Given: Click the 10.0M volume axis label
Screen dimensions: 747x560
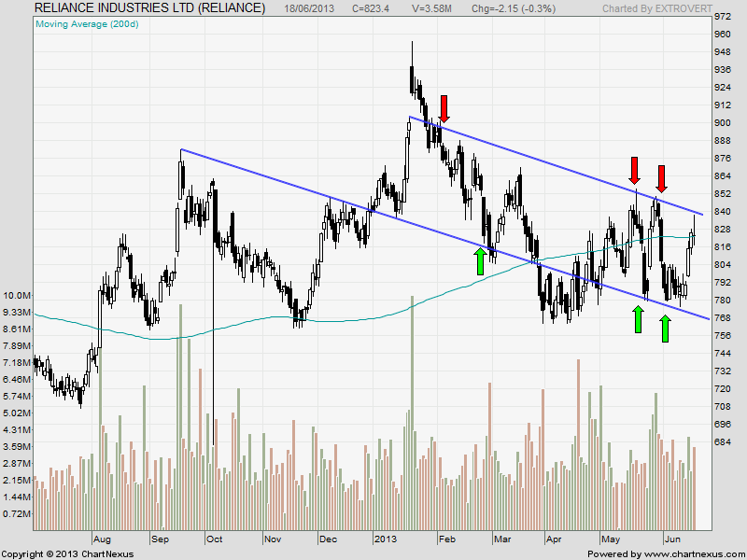Looking at the screenshot, I should coord(18,295).
